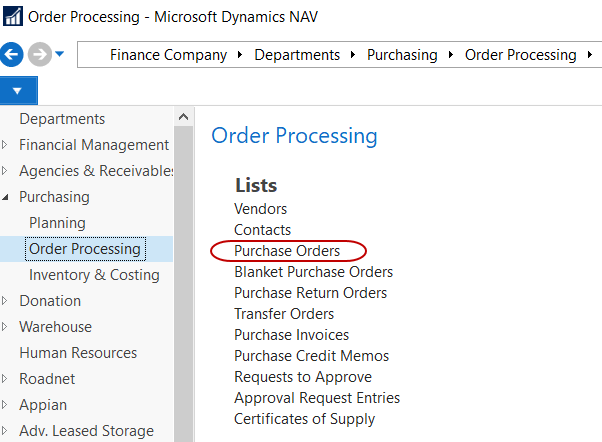Open Blanket Purchase Orders link
This screenshot has width=602, height=442.
313,272
